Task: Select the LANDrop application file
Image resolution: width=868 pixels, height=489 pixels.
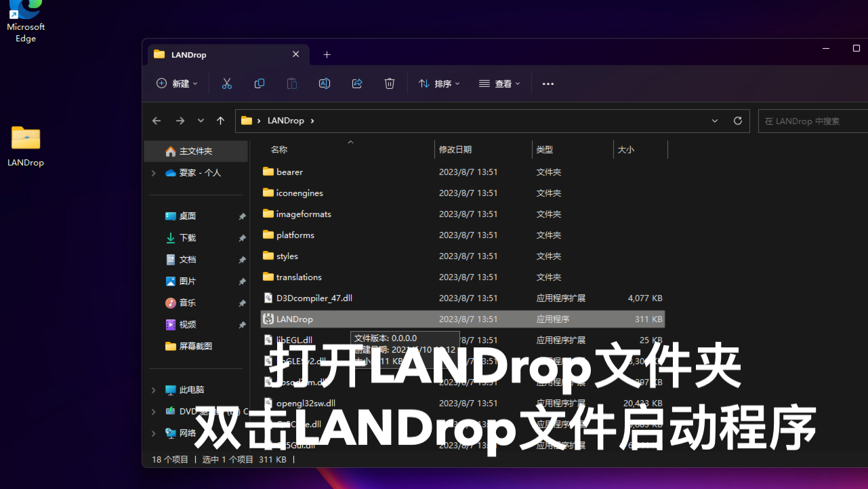Action: click(295, 319)
